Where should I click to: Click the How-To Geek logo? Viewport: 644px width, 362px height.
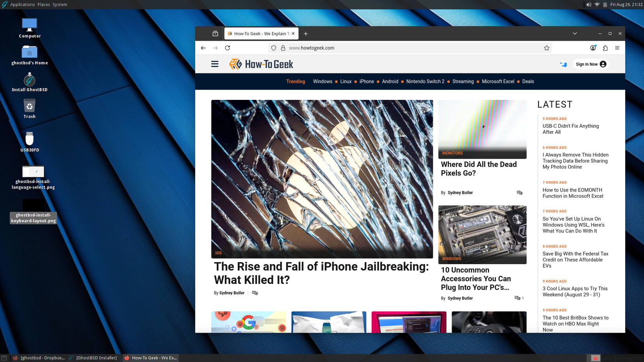point(261,64)
